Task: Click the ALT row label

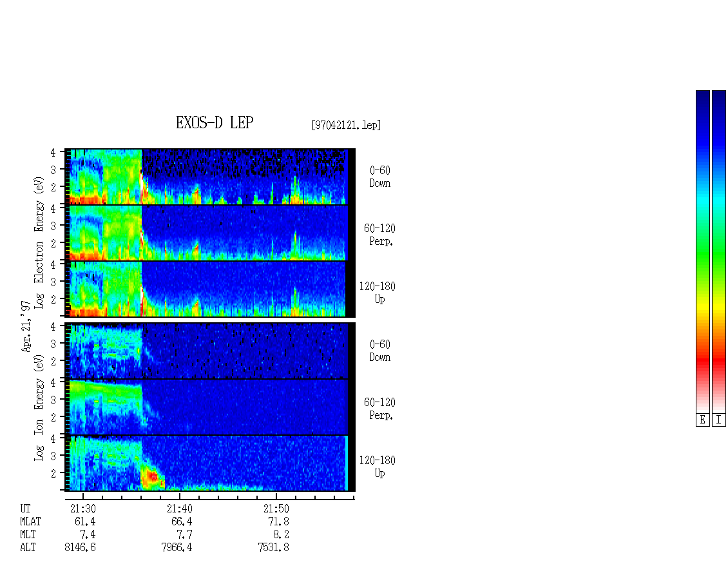Action: 28,548
